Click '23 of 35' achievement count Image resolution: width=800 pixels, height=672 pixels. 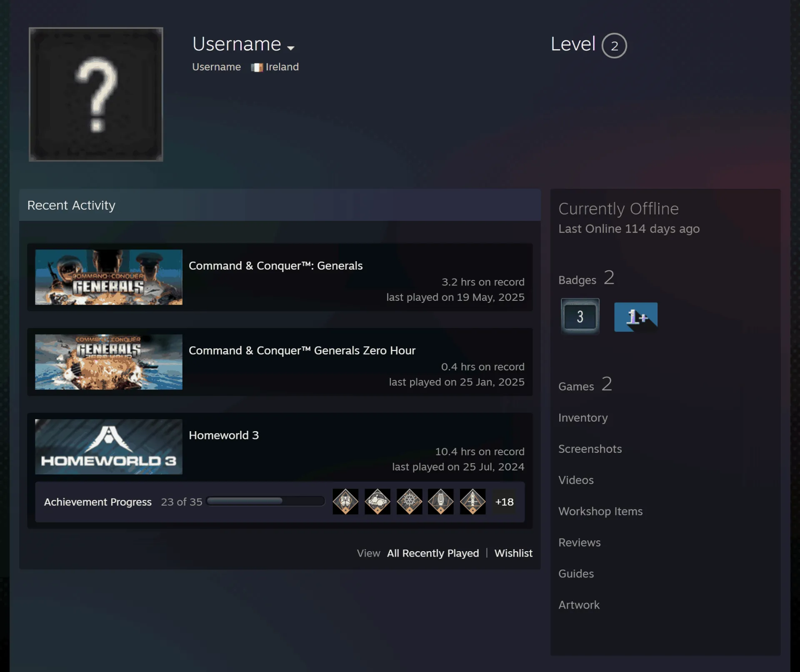[181, 502]
